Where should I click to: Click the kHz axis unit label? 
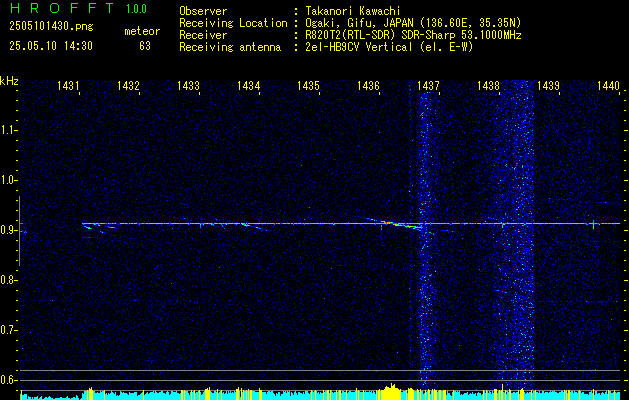tap(9, 81)
